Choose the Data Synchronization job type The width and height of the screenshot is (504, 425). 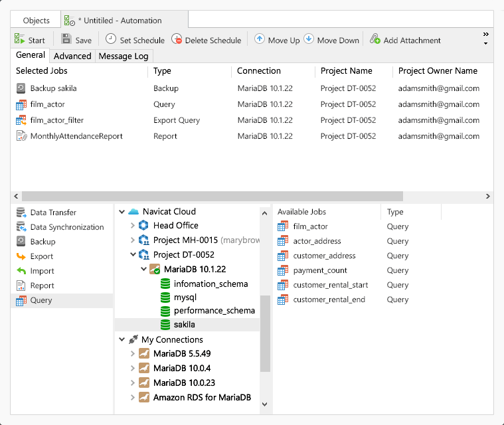tap(66, 227)
